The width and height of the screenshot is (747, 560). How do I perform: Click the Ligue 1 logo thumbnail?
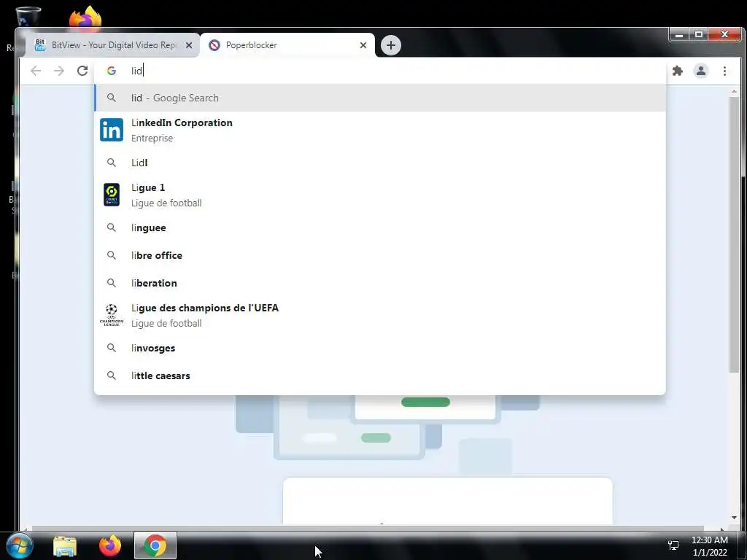(112, 195)
